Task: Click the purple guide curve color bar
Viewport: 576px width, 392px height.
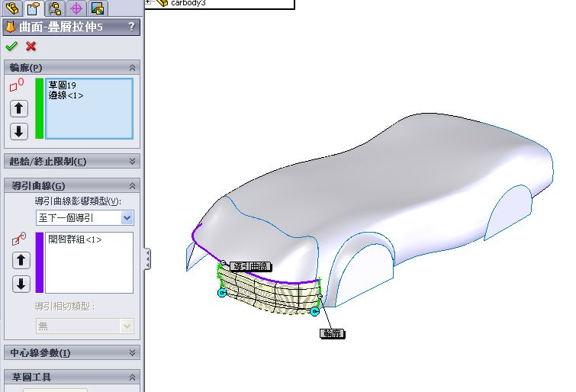Action: 40,262
